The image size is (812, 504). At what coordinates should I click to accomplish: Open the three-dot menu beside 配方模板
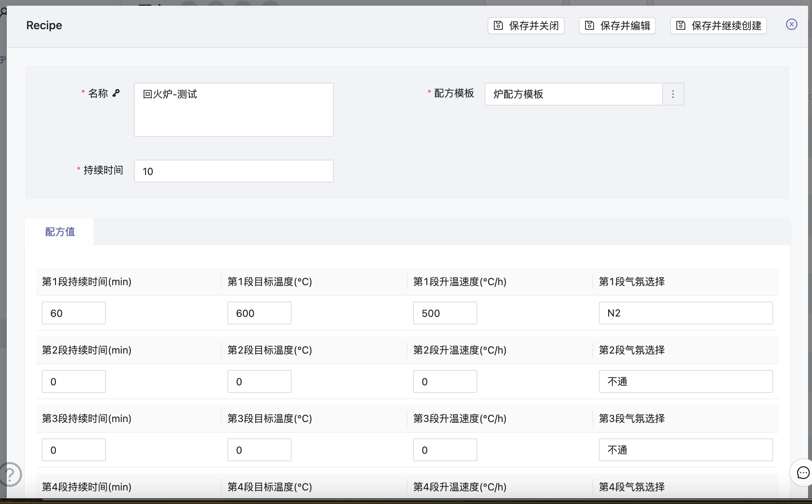(673, 94)
